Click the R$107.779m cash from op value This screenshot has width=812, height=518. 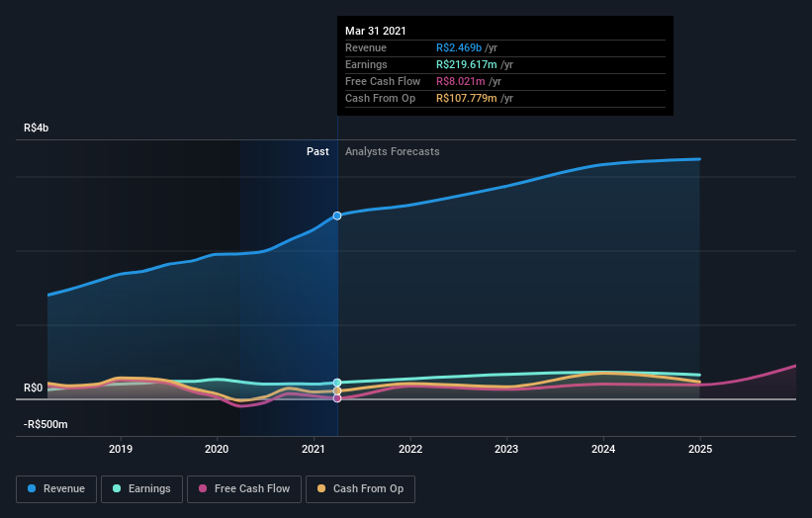(x=467, y=98)
